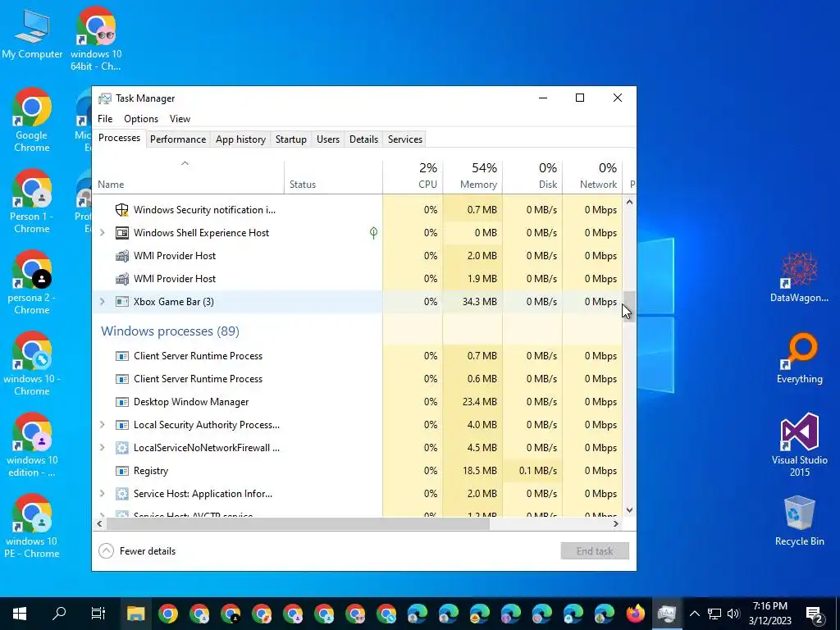
Task: Sort by the Network column header
Action: pyautogui.click(x=593, y=177)
